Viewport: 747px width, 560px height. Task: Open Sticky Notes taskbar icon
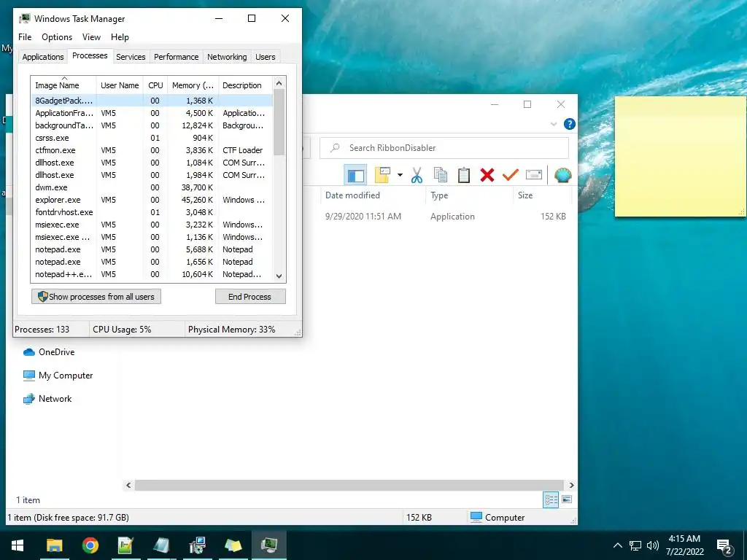click(x=233, y=545)
